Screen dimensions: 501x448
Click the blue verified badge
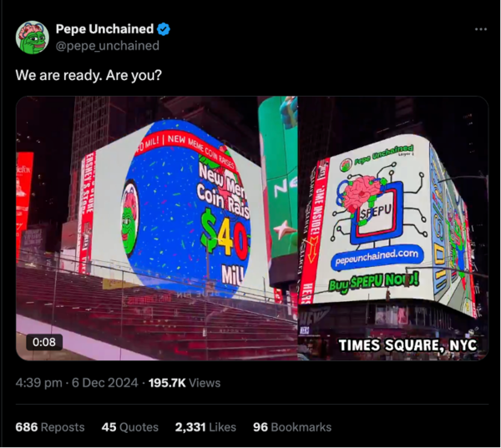[164, 29]
